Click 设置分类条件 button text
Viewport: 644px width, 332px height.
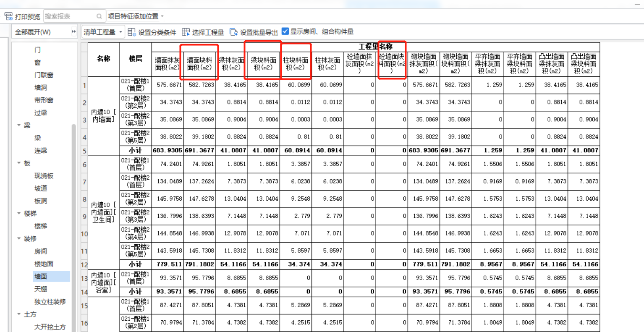[x=157, y=32]
